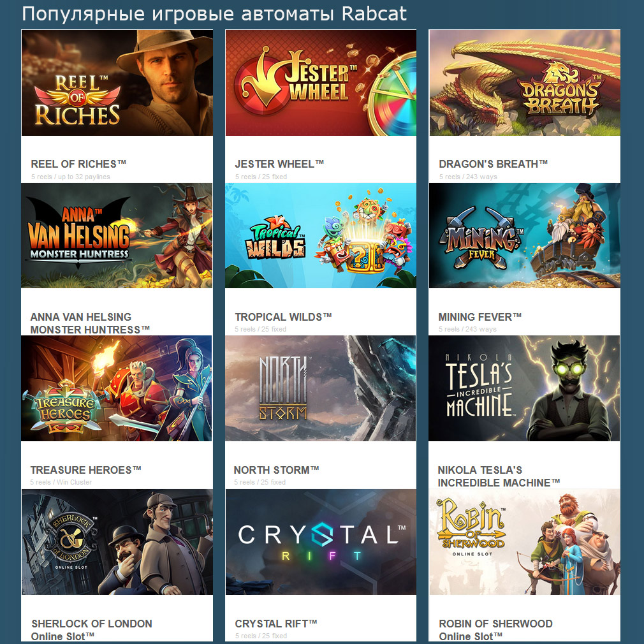Select the North Storm slot thumbnail
Viewport: 644px width, 644px height.
320,388
